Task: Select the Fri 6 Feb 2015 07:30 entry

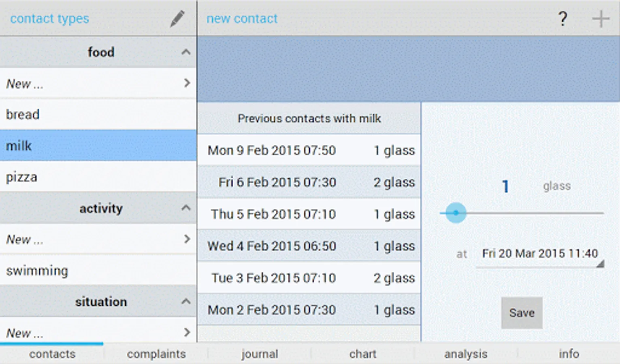Action: coord(309,182)
